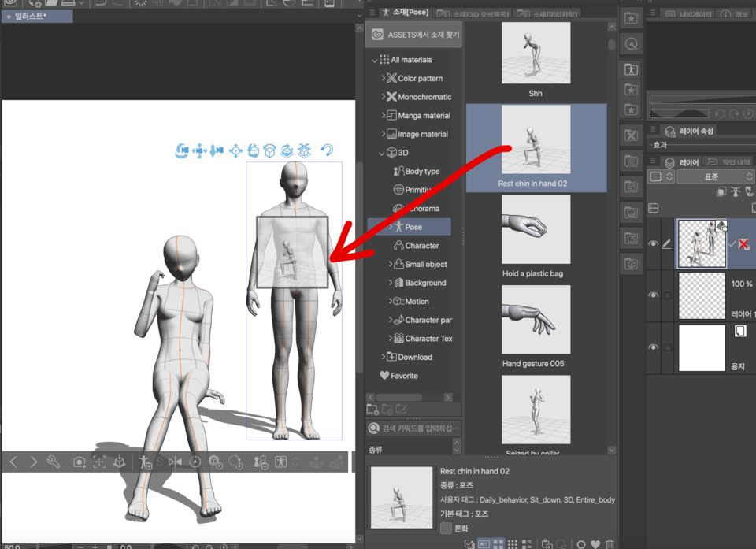Add material to favorites heart icon
The height and width of the screenshot is (549, 756).
pyautogui.click(x=595, y=543)
